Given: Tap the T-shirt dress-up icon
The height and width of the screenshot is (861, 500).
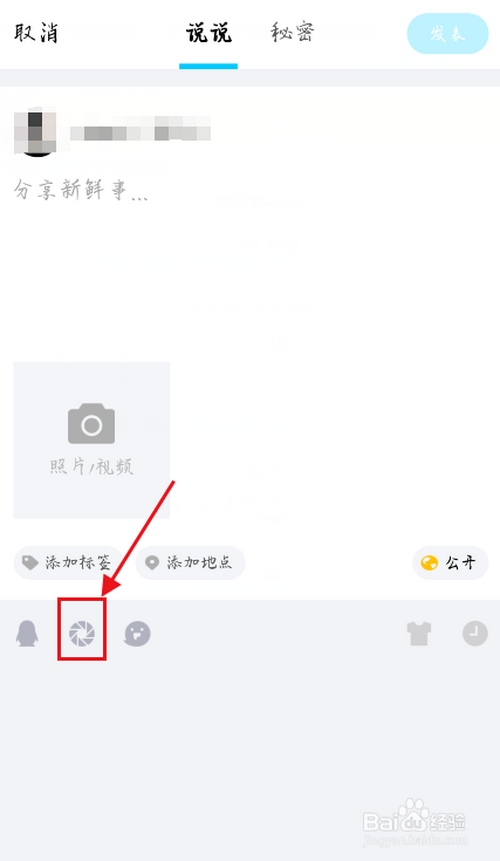Looking at the screenshot, I should tap(419, 634).
